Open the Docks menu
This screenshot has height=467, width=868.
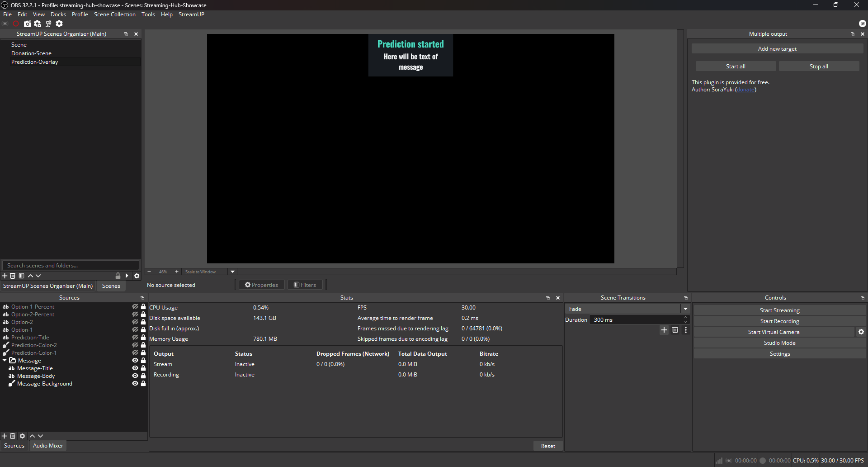point(58,14)
